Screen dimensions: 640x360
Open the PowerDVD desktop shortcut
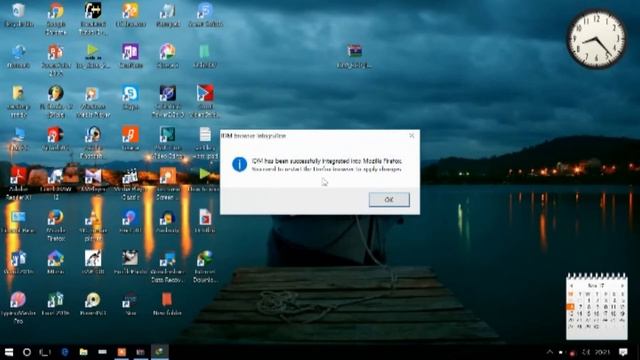(x=93, y=304)
